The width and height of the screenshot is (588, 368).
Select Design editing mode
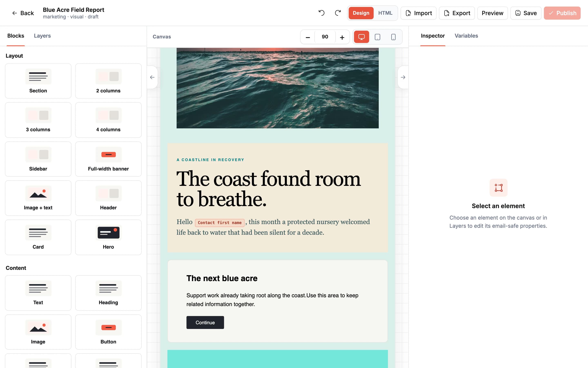coord(361,13)
